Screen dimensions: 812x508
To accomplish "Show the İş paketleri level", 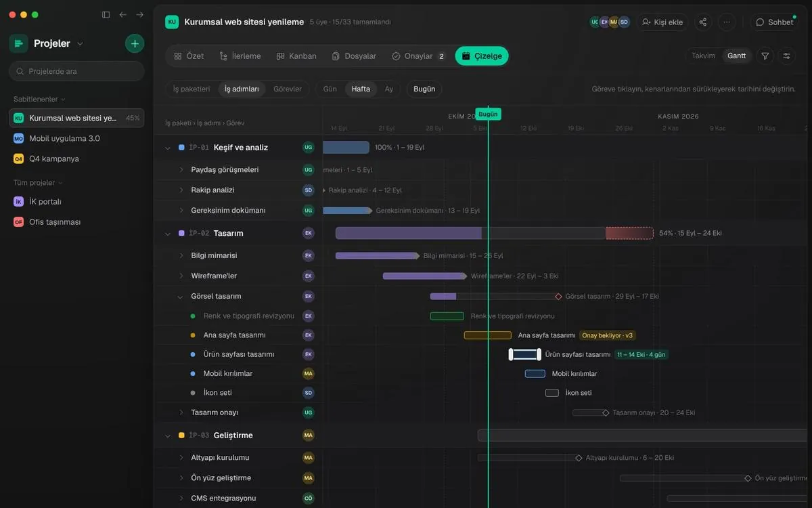I will click(x=191, y=89).
